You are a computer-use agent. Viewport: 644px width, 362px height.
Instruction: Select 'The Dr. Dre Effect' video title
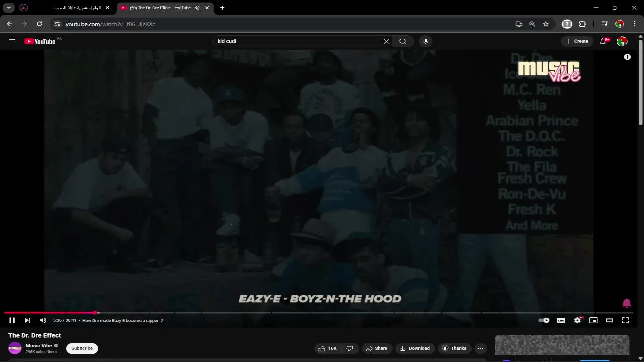click(x=35, y=335)
